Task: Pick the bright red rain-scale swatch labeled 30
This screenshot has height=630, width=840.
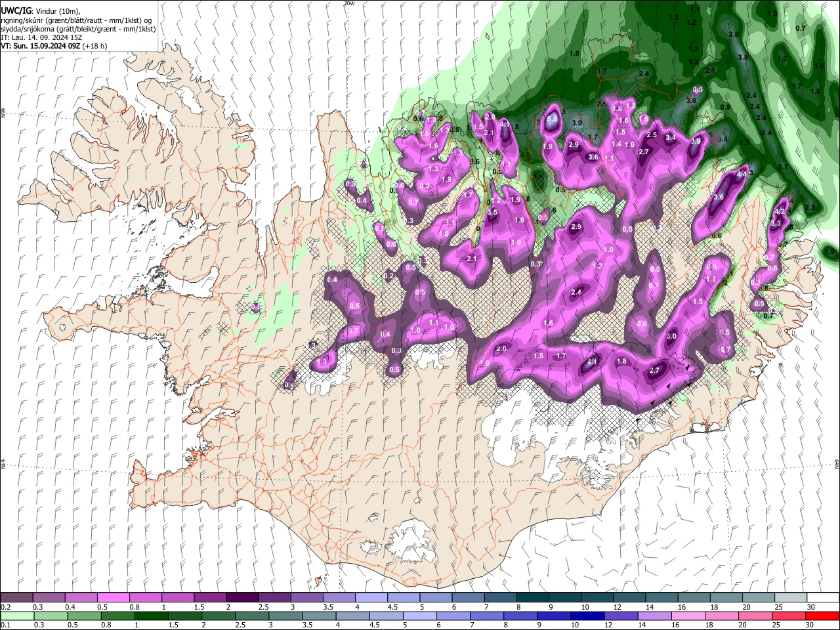Action: pos(822,616)
